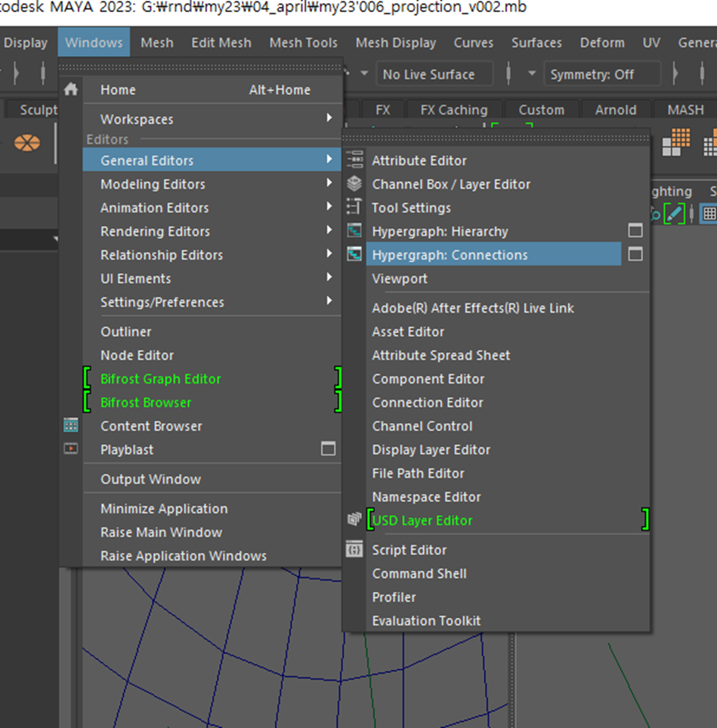Open the Asset Editor
The height and width of the screenshot is (728, 717).
(x=508, y=332)
